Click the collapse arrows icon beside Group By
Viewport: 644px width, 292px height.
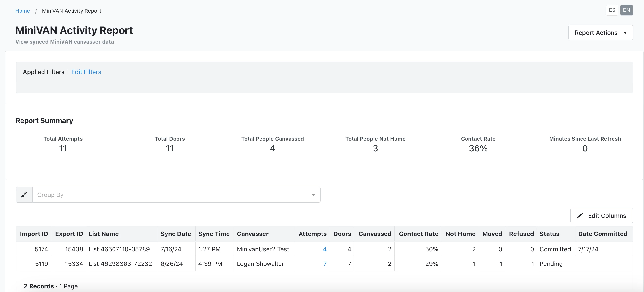click(24, 195)
